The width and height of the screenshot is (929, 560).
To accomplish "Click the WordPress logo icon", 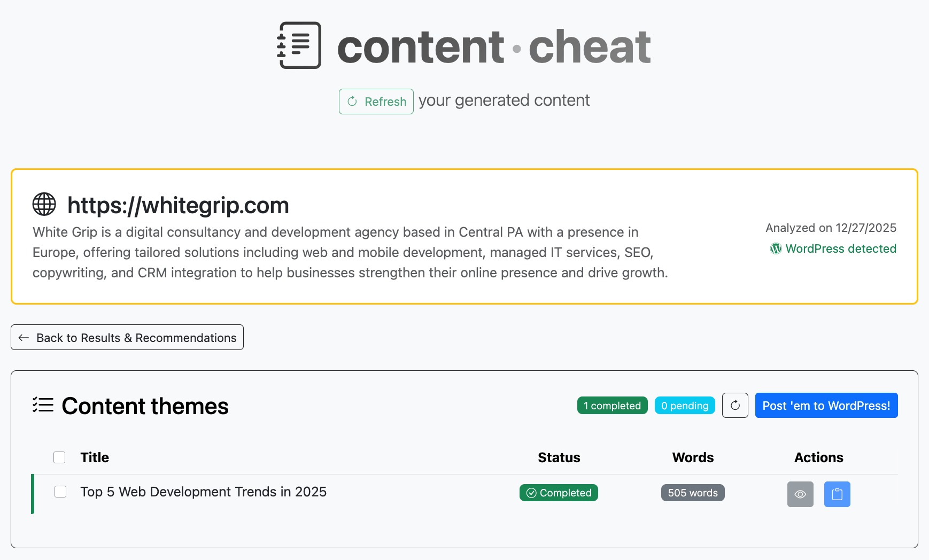I will pos(776,248).
